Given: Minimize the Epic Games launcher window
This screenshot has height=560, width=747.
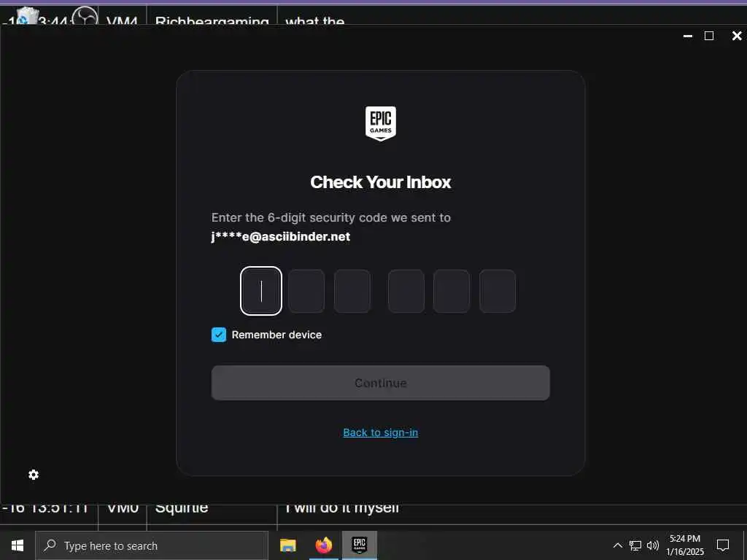Looking at the screenshot, I should pos(687,36).
